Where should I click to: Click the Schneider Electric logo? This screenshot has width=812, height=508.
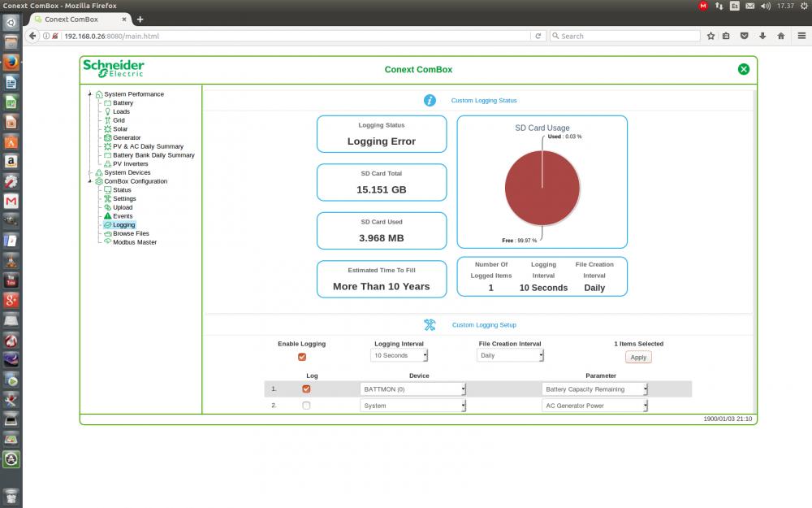114,68
